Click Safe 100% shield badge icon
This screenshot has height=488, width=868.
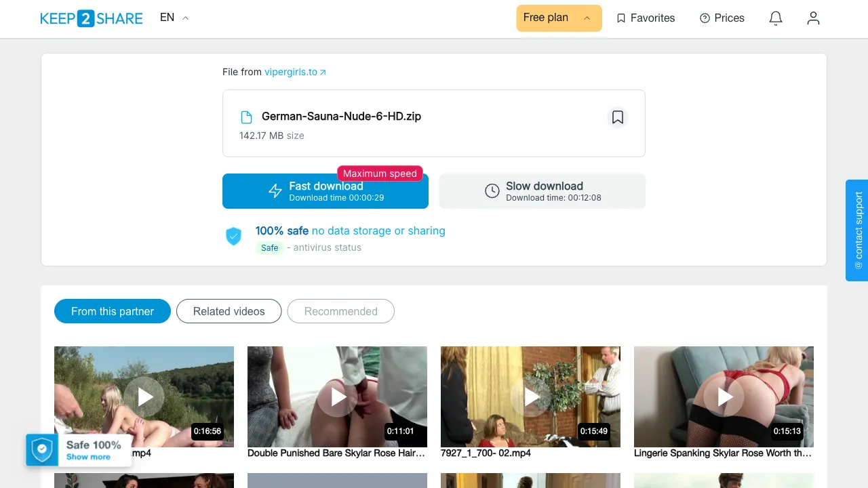pos(42,449)
